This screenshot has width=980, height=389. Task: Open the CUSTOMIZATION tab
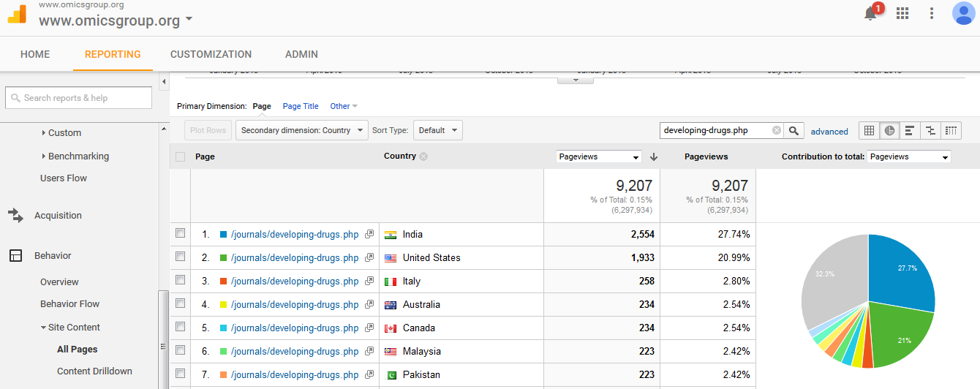tap(211, 54)
